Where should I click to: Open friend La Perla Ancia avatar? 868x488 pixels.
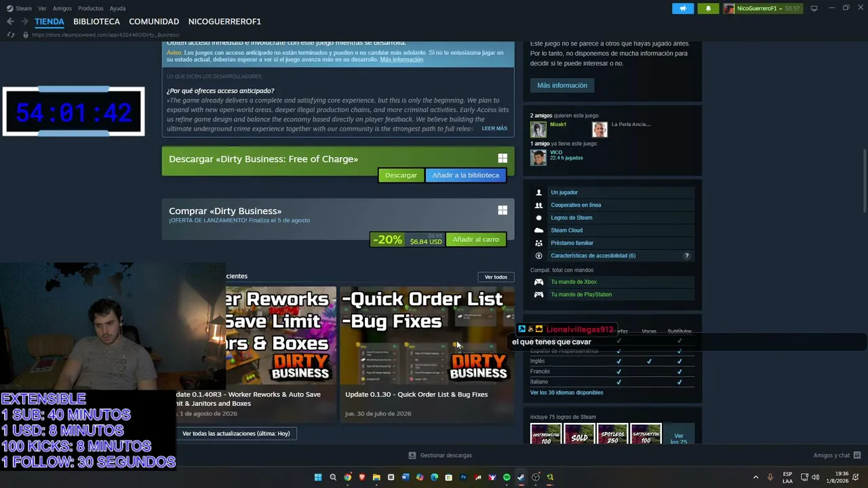599,129
